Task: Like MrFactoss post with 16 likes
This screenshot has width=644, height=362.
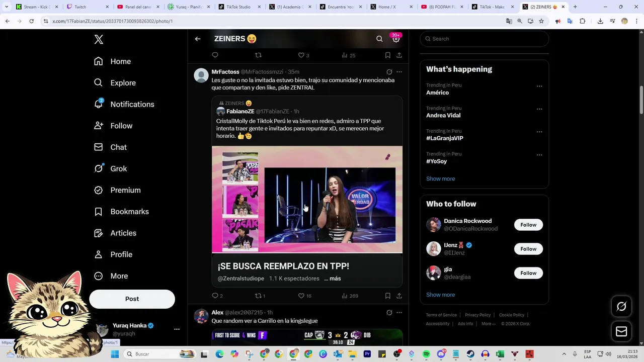Action: 304,296
